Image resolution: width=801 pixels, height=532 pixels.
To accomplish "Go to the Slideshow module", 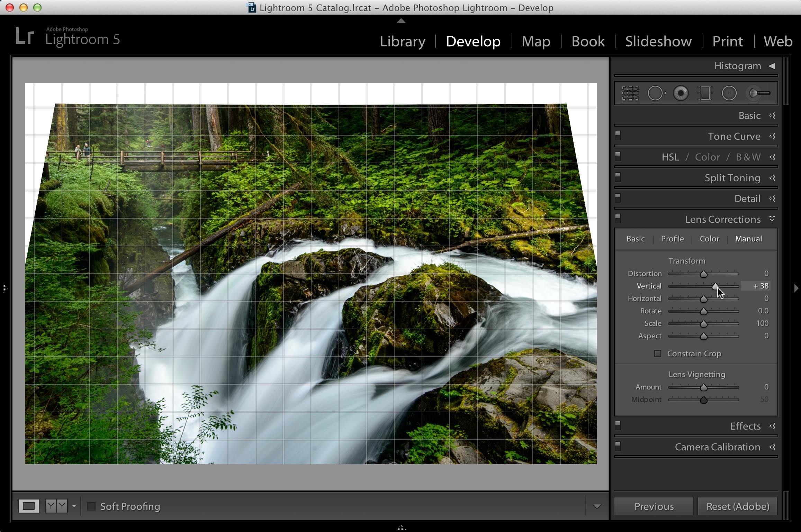I will (x=658, y=42).
